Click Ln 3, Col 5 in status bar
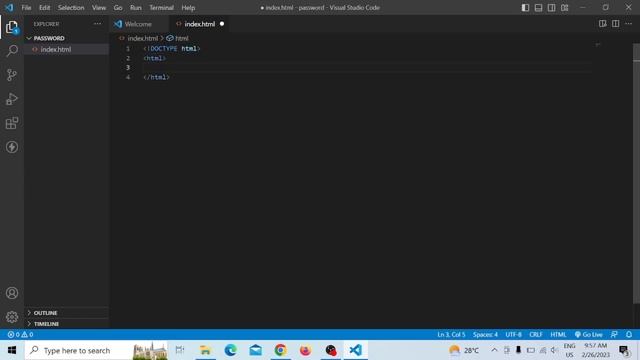Image resolution: width=640 pixels, height=360 pixels. tap(451, 335)
